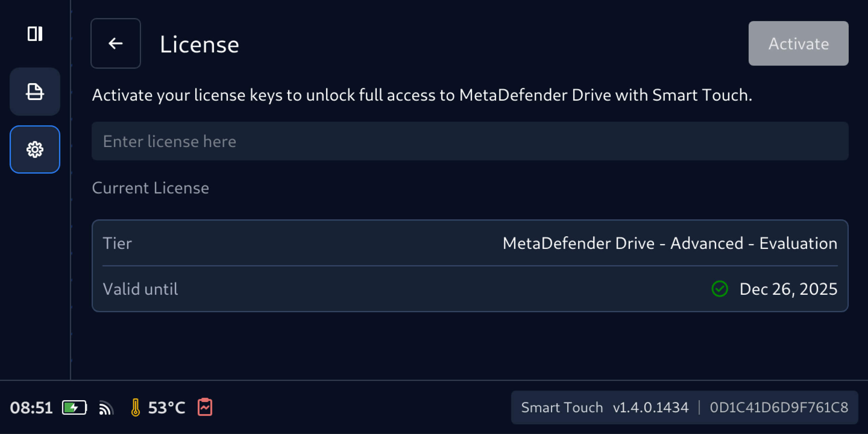Click the Smart Touch version v1.4.0.1434 label
Image resolution: width=868 pixels, height=434 pixels.
(x=605, y=408)
